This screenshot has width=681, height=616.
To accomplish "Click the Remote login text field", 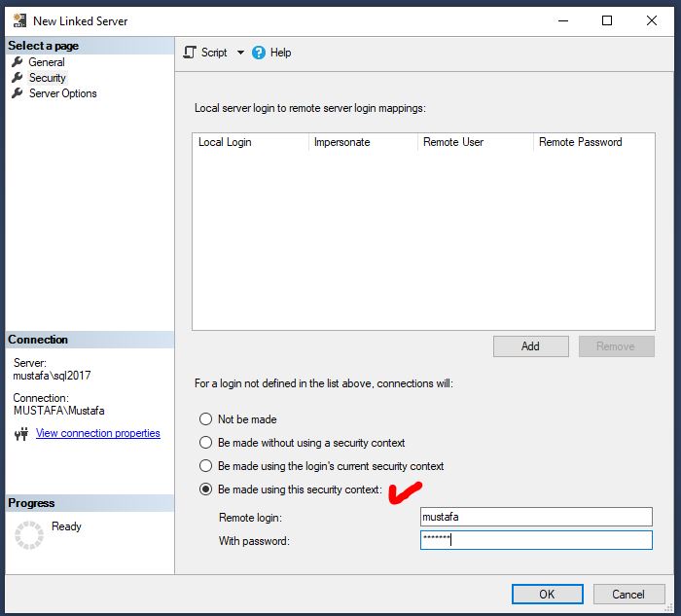I will coord(536,517).
